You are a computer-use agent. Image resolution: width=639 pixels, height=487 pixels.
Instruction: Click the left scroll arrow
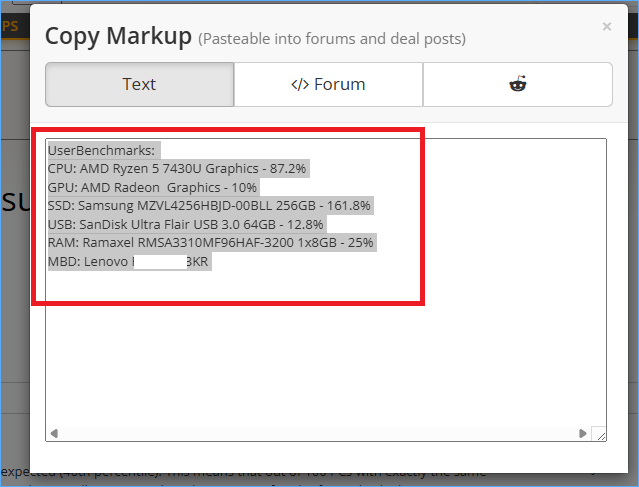point(54,433)
